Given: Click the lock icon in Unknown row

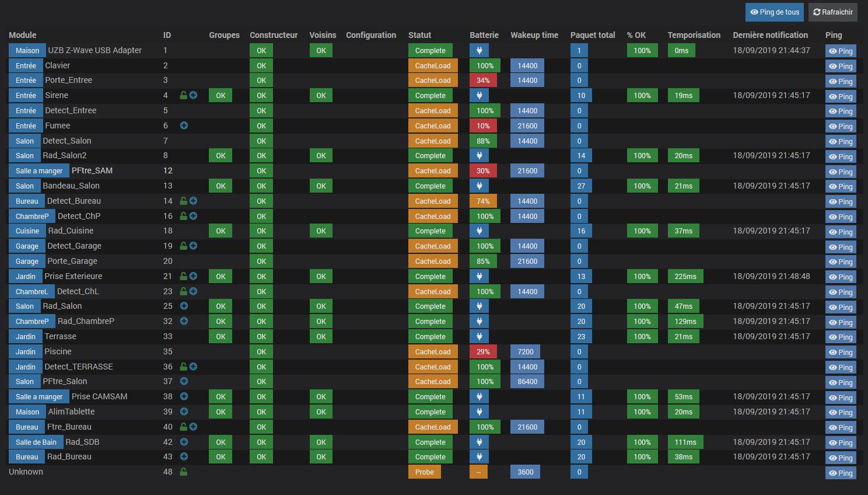Looking at the screenshot, I should pos(183,472).
